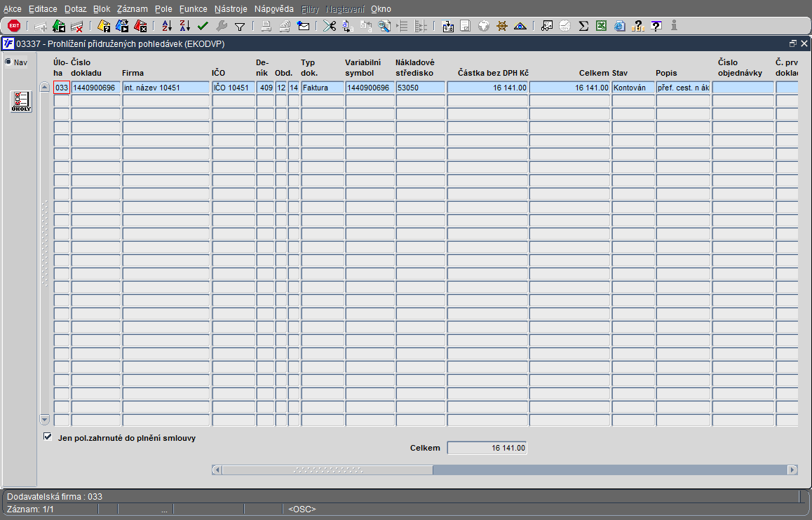Click the Typ dok. cell 'Faktura'
Screen dimensions: 812x520
pyautogui.click(x=322, y=88)
